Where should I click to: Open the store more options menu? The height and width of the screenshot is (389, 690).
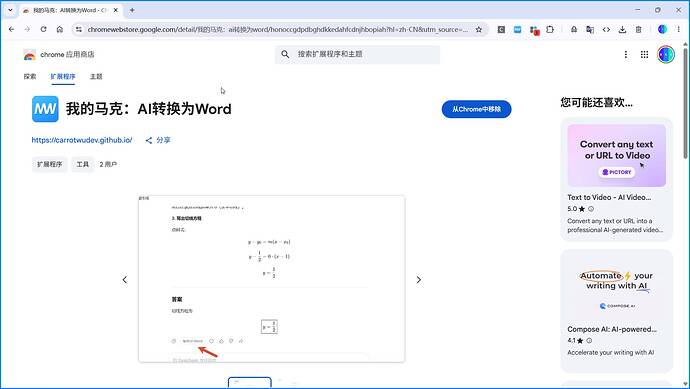click(x=626, y=55)
